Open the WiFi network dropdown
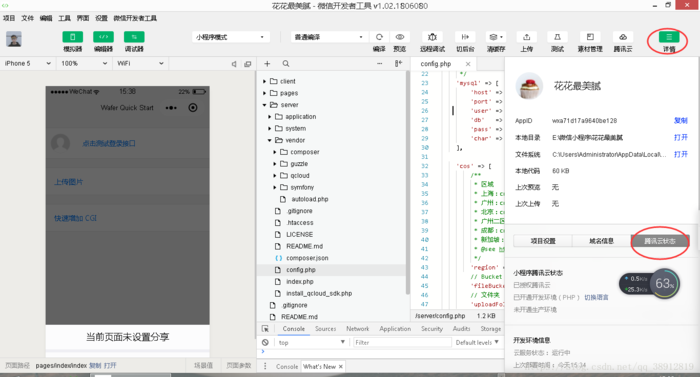Viewport: 700px width, 377px height. [x=140, y=63]
